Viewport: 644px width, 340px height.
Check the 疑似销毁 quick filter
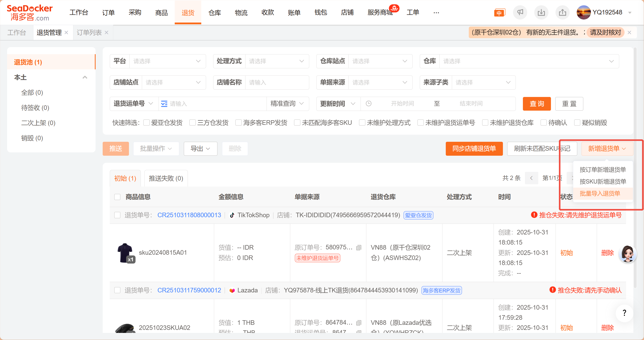tap(577, 123)
